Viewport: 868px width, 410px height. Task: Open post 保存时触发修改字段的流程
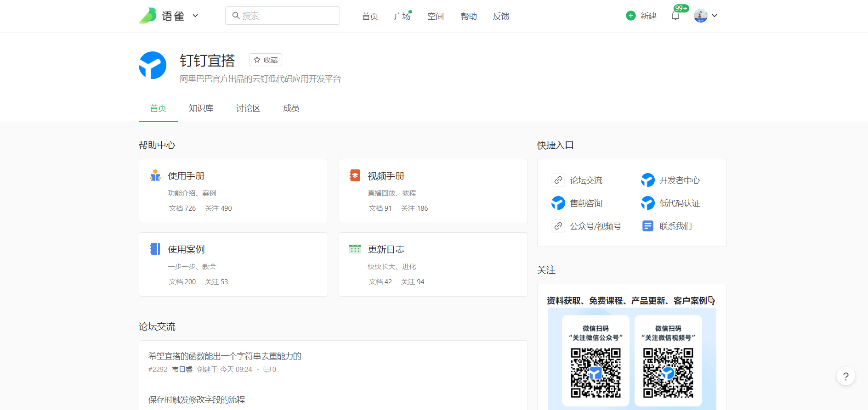197,400
